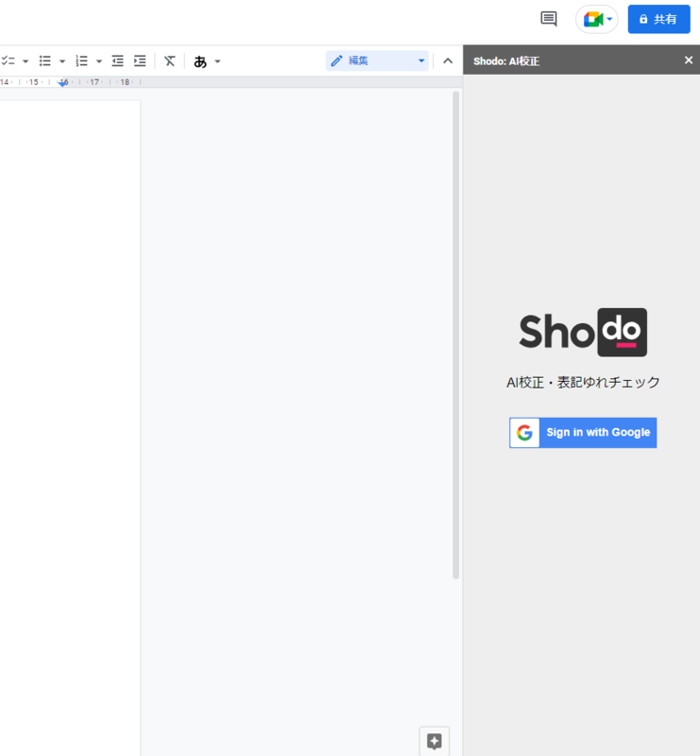Click Sign in with Google button

[x=583, y=433]
